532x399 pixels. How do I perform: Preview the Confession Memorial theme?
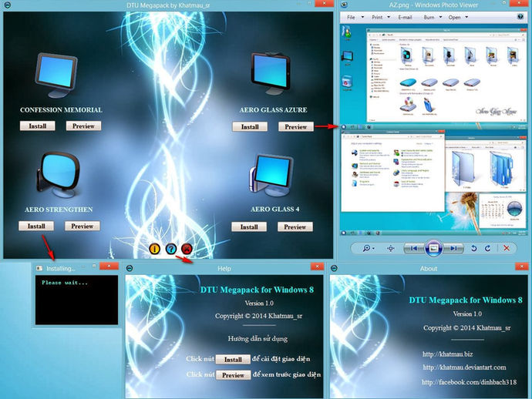point(83,126)
